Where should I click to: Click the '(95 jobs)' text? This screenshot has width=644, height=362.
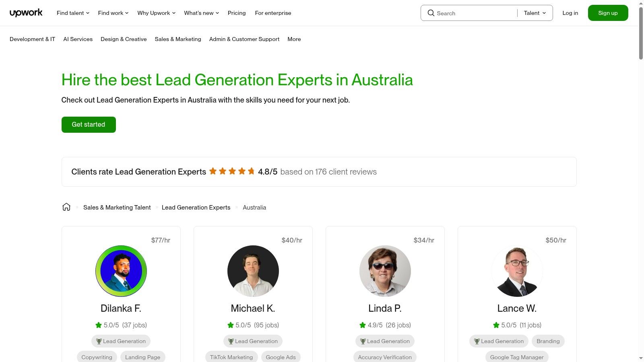pos(266,325)
